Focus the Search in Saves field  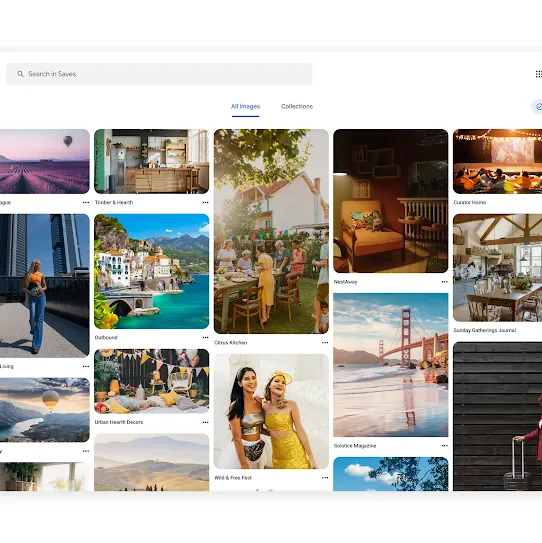click(159, 74)
